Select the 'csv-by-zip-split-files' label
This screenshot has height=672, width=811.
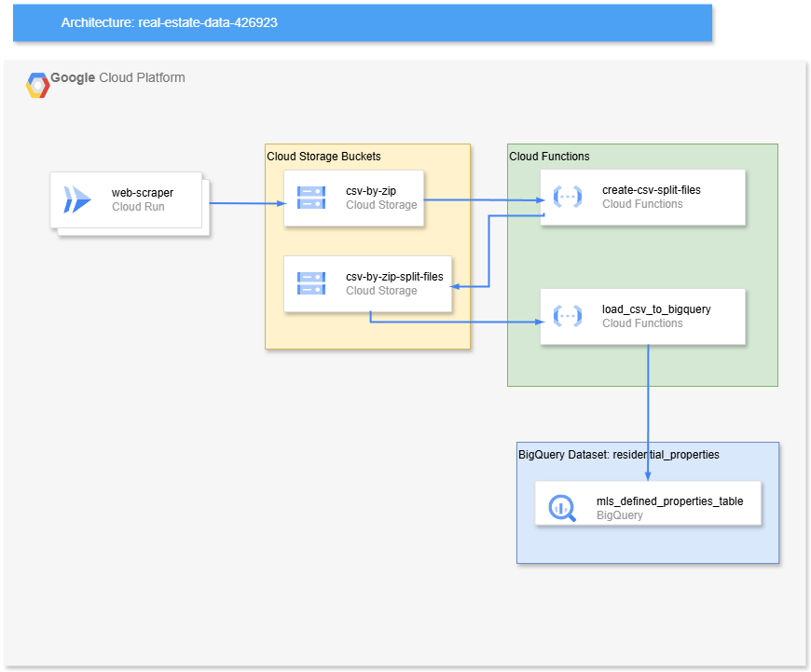point(394,277)
